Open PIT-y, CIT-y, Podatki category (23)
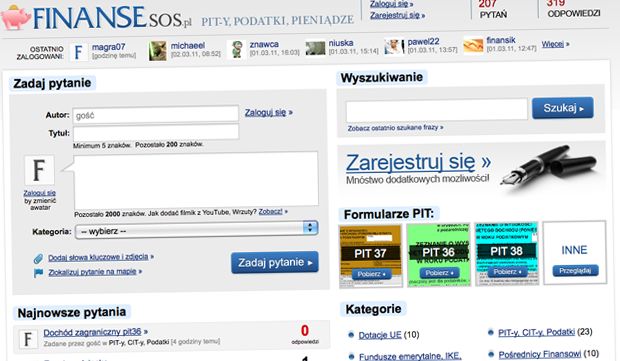620x361 pixels. tap(536, 333)
